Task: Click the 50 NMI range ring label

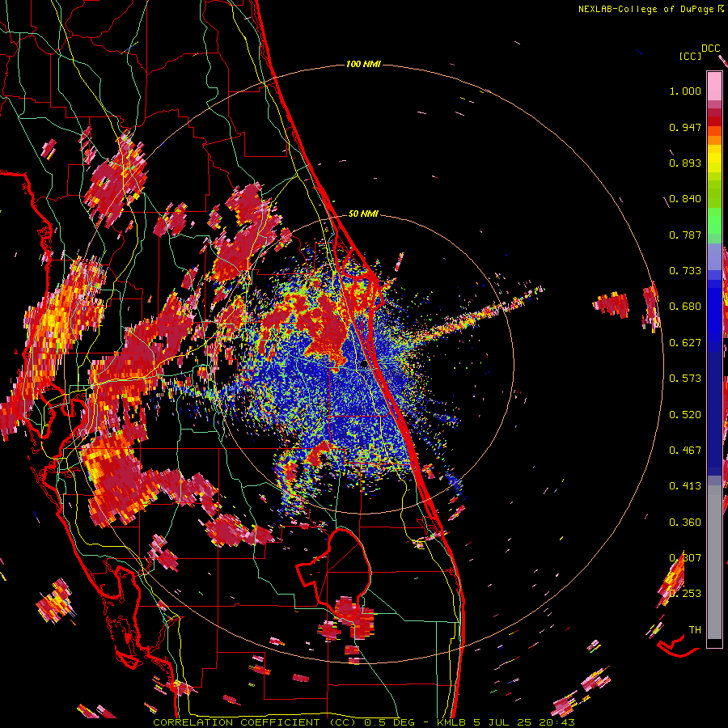Action: 363,214
